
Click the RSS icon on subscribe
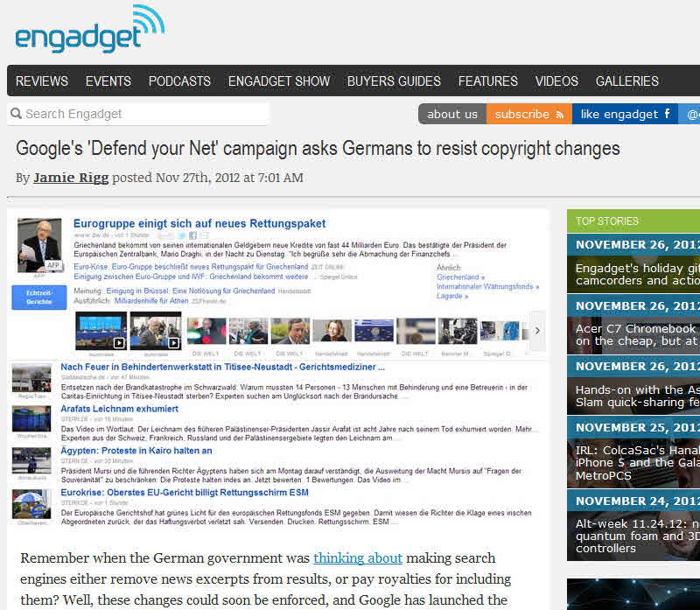tap(559, 115)
